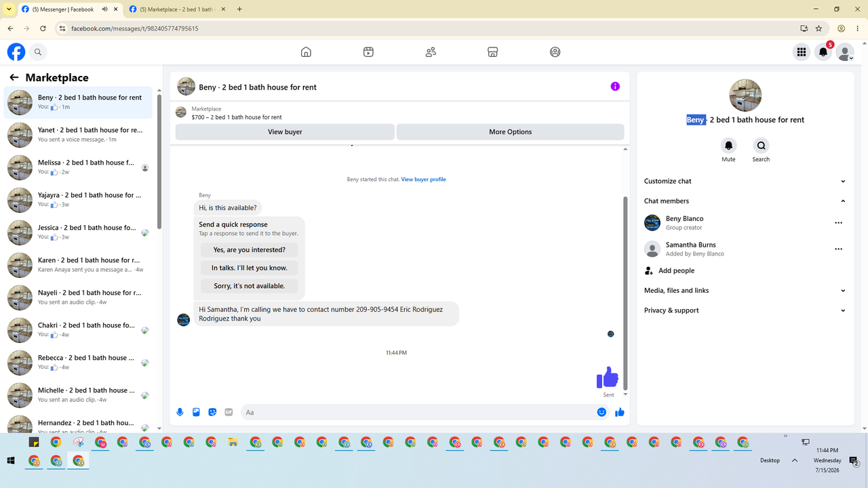Click the Facebook search magnifier icon
Viewport: 868px width, 488px height.
38,52
